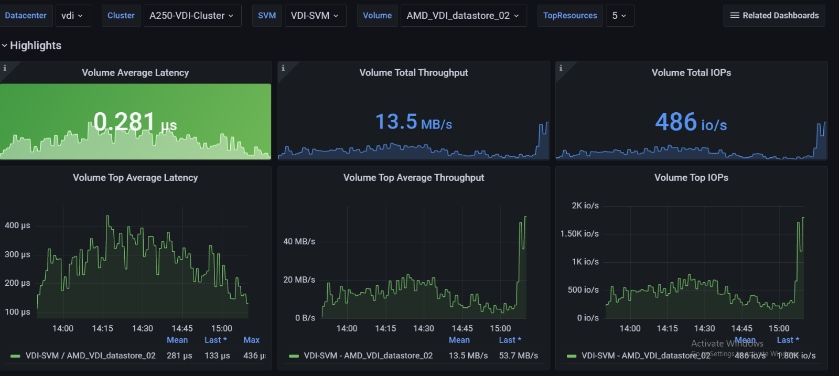The width and height of the screenshot is (839, 376).
Task: Open the TopResources 5 dropdown
Action: tap(620, 16)
